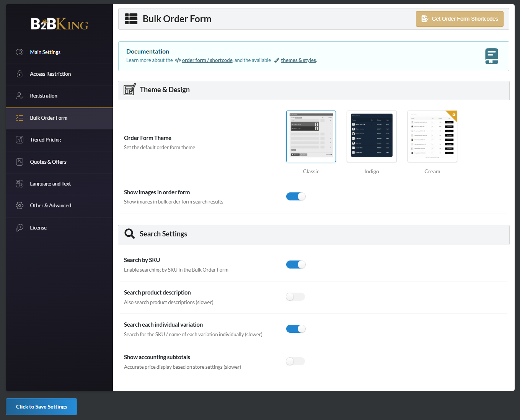Click the key icon beside License
The width and height of the screenshot is (520, 420).
click(x=20, y=228)
